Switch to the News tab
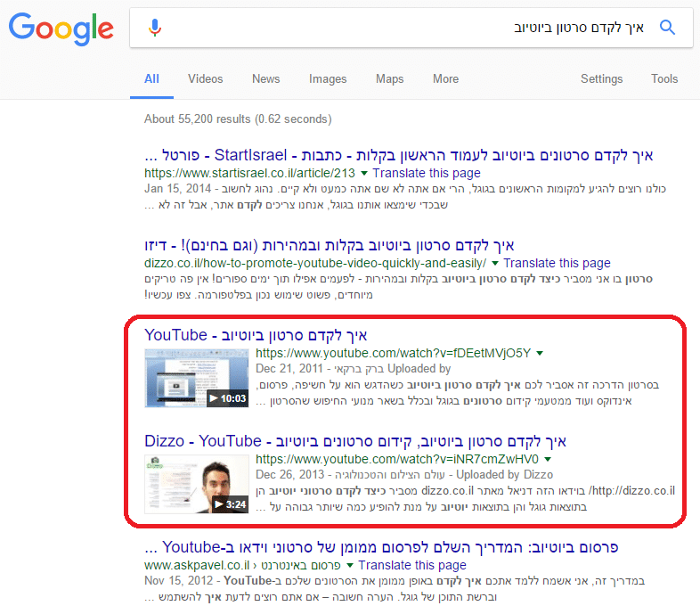Viewport: 700px width, 614px height. (266, 79)
